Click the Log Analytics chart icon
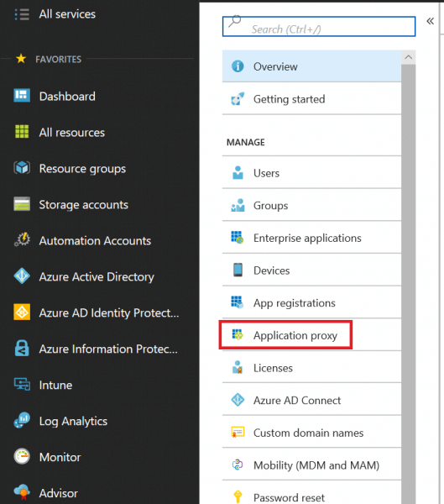The image size is (444, 504). coord(22,420)
